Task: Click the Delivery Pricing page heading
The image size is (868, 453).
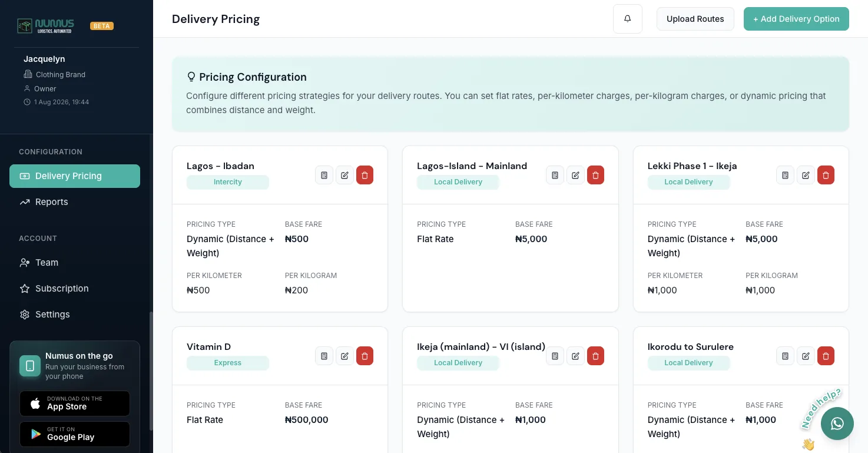Action: click(x=216, y=19)
